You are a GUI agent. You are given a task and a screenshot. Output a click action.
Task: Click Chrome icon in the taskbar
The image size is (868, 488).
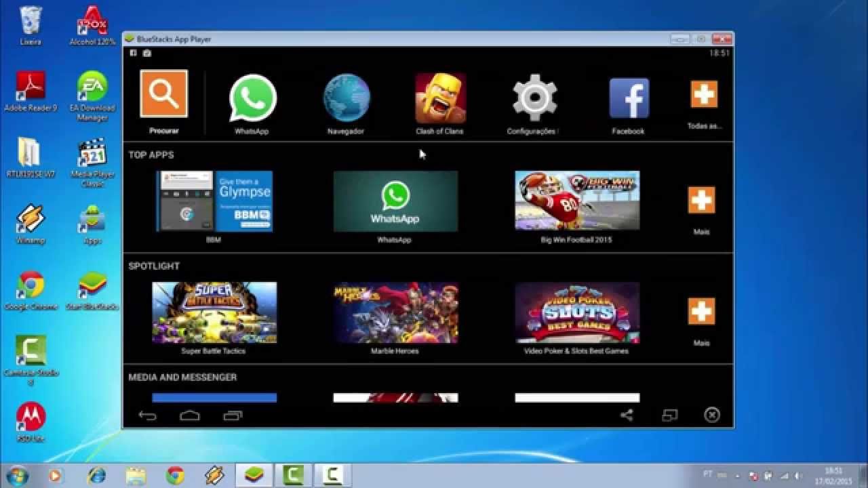(x=176, y=476)
